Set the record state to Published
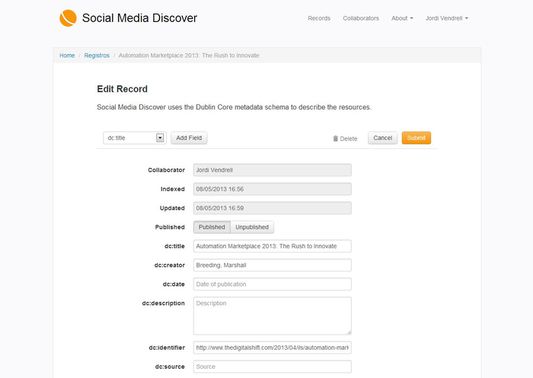 point(212,227)
